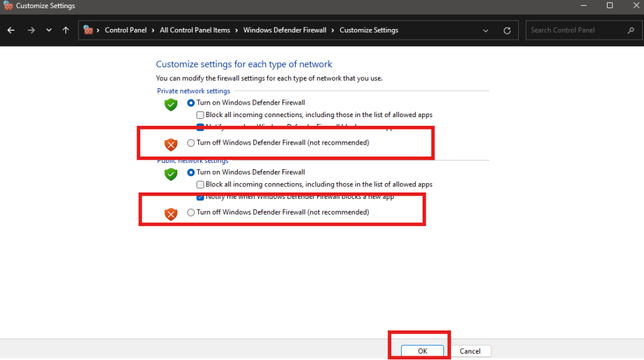Go forward with the right arrow button
Screen dimensions: 644x360
click(x=31, y=30)
